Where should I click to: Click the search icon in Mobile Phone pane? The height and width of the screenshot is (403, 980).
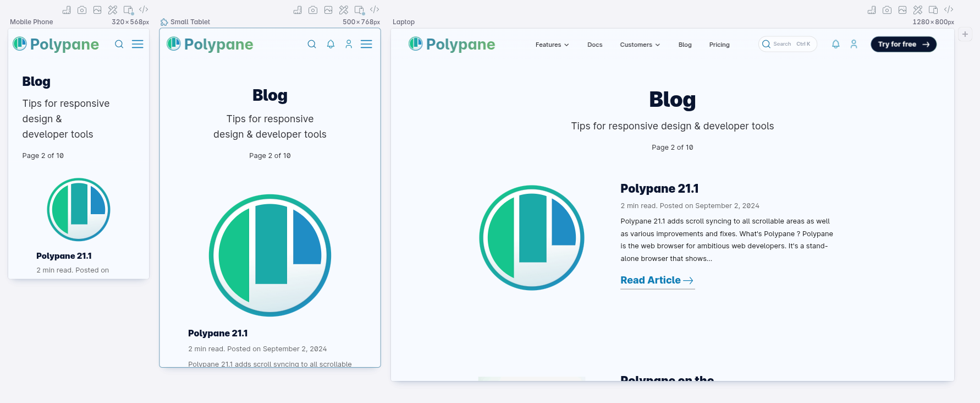click(x=119, y=44)
